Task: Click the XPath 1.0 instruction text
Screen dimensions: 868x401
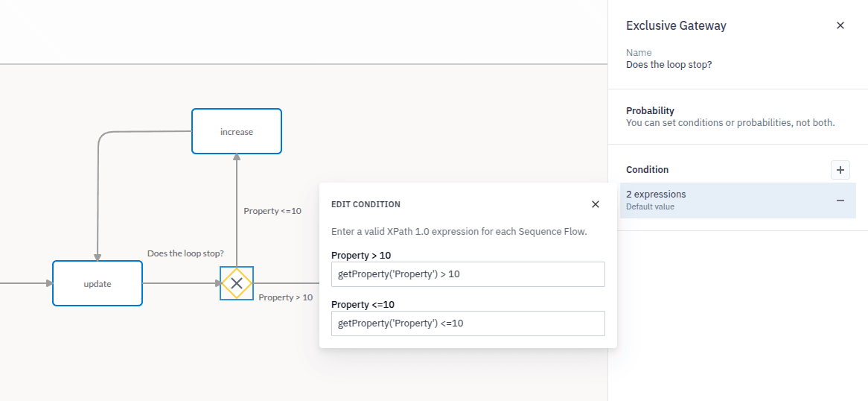Action: pos(459,232)
